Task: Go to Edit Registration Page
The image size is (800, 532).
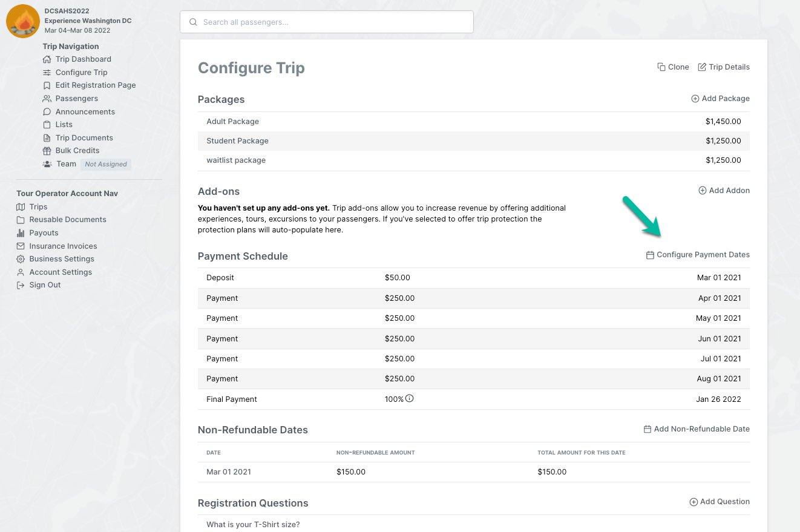Action: (96, 85)
